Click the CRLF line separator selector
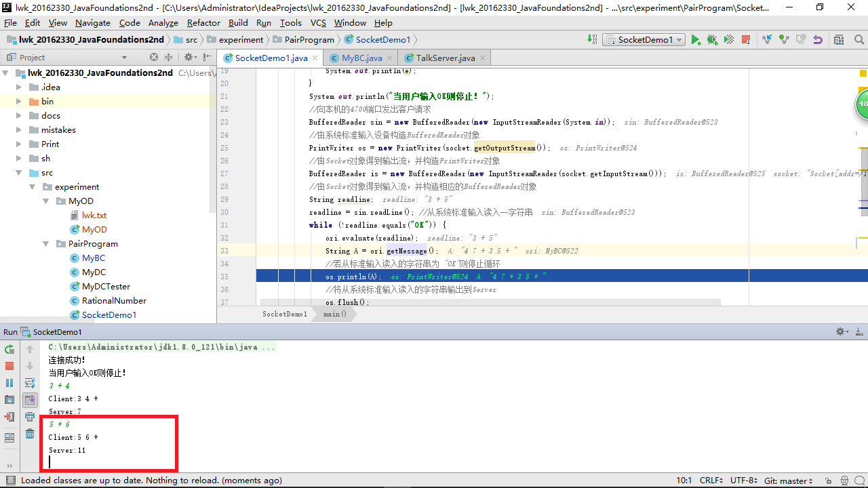This screenshot has height=488, width=868. pos(711,481)
